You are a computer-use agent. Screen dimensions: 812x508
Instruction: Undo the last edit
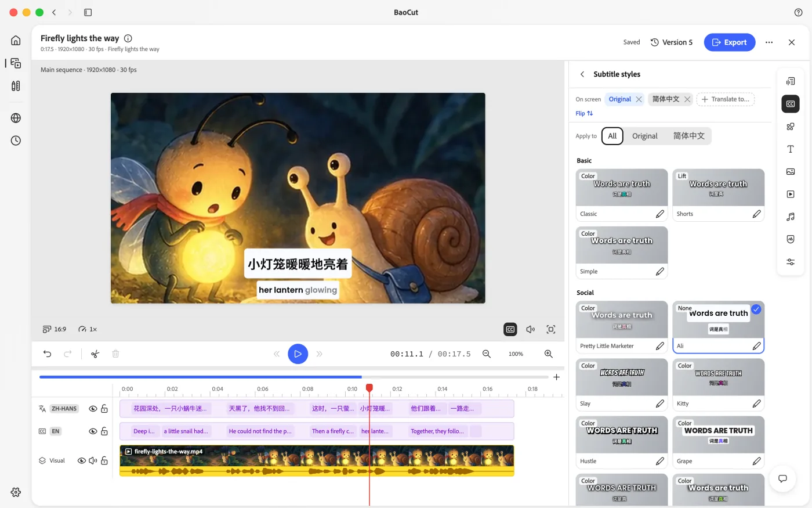(48, 354)
